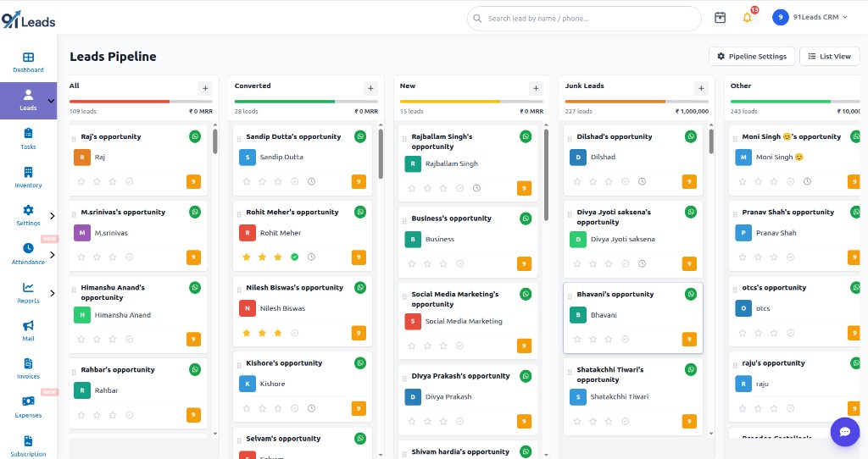Click the clock icon on Dilshad's card
868x459 pixels.
(643, 181)
